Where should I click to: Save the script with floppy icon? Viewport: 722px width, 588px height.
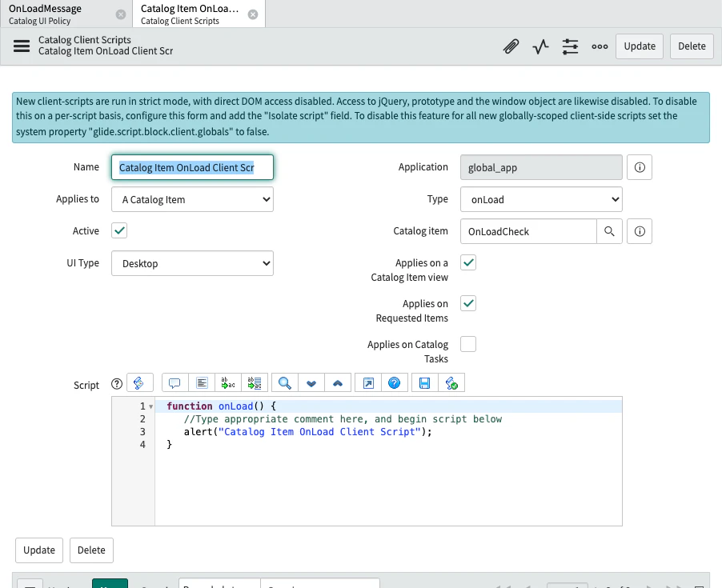[x=424, y=382]
